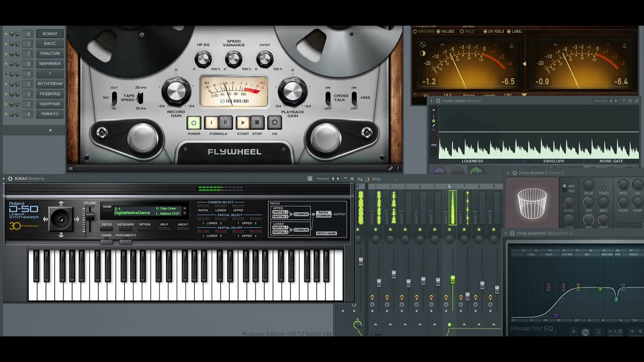644x362 pixels.
Task: Open Presets menu in Fruity Limiter window
Action: [x=601, y=101]
